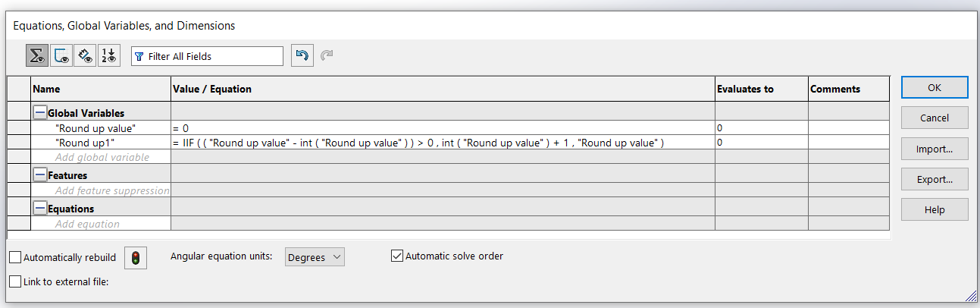Image resolution: width=980 pixels, height=308 pixels.
Task: Click the Add global variable cell
Action: 102,157
